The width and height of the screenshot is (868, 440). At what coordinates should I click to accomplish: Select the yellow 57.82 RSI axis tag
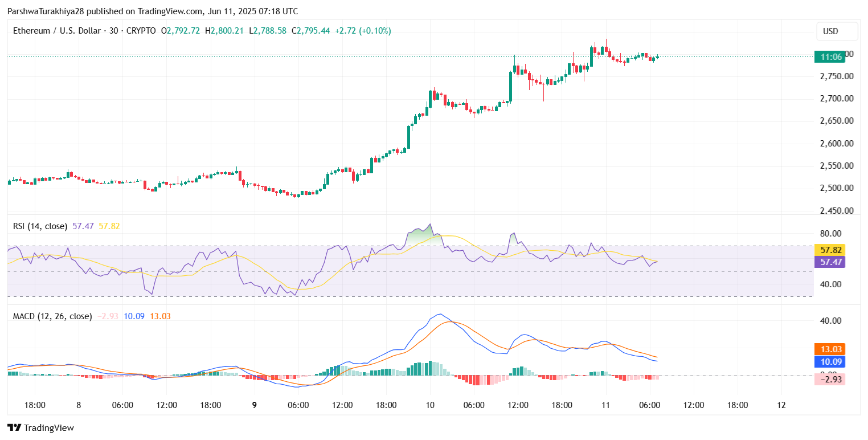pyautogui.click(x=829, y=250)
